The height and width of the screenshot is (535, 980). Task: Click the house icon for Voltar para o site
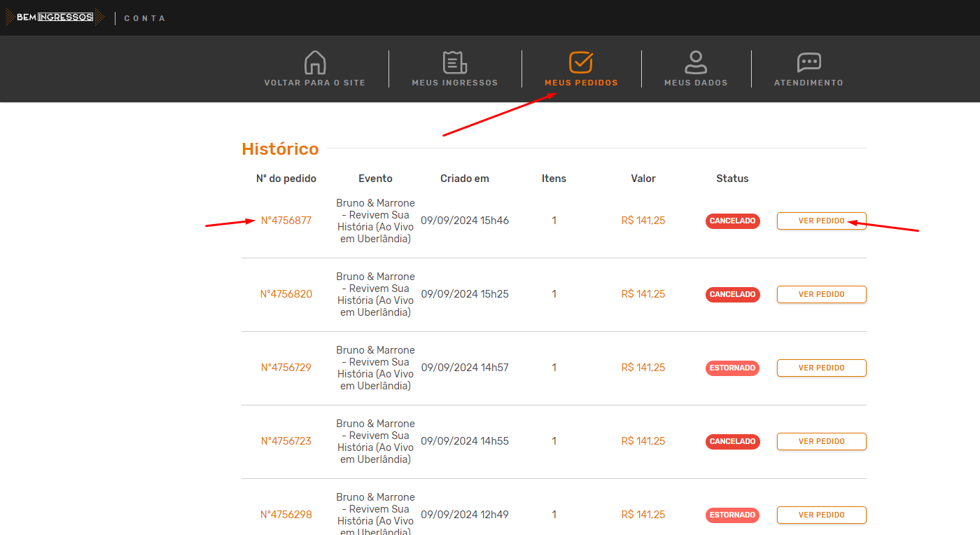[315, 62]
